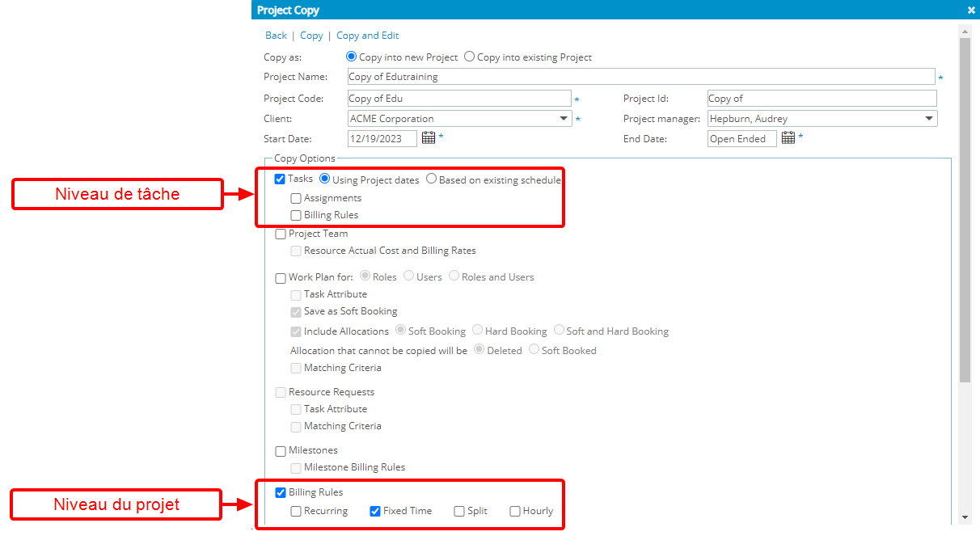Close the Project Copy dialog
The width and height of the screenshot is (980, 540).
(x=970, y=11)
